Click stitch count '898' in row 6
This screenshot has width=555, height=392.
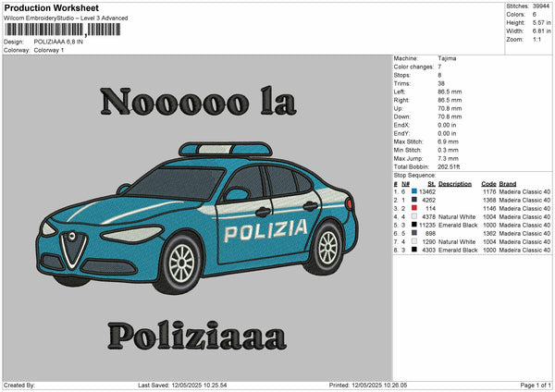[x=431, y=234]
